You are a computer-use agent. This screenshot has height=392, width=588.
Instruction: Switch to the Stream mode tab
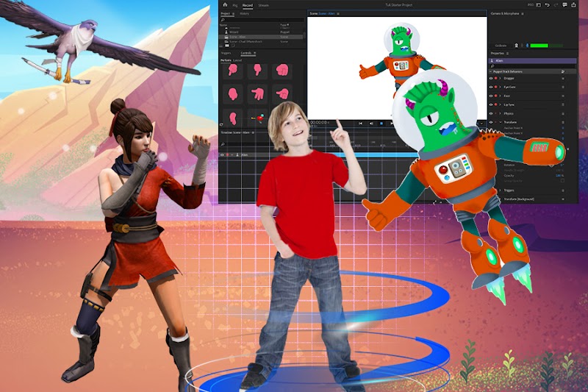pyautogui.click(x=263, y=6)
